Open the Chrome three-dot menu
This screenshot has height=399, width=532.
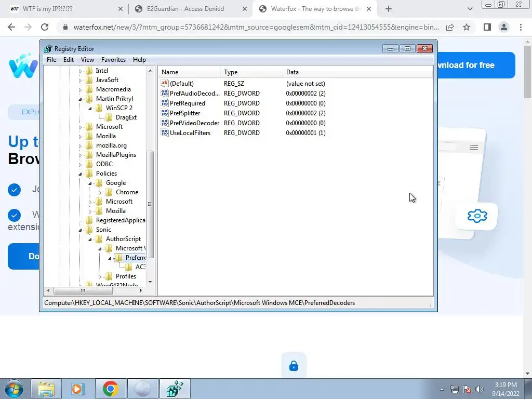521,27
